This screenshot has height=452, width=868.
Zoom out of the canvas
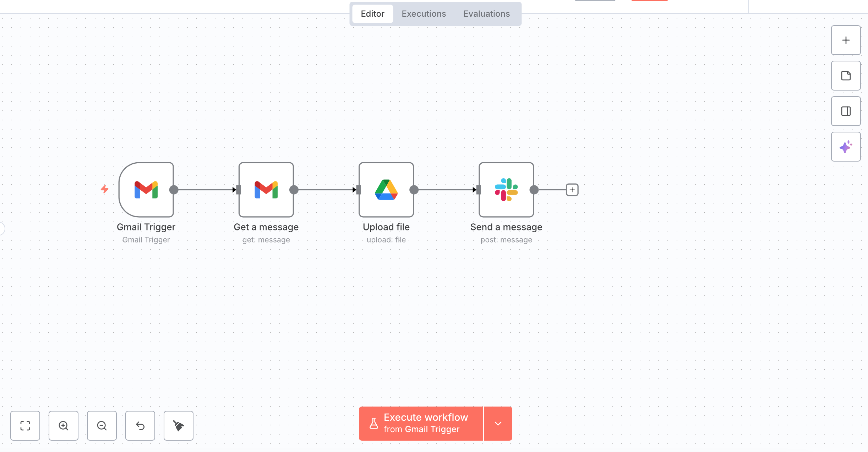coord(102,425)
